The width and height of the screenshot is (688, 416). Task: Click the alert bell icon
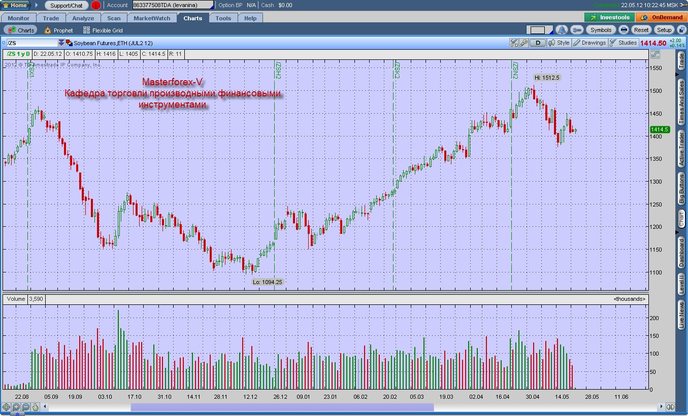point(562,30)
